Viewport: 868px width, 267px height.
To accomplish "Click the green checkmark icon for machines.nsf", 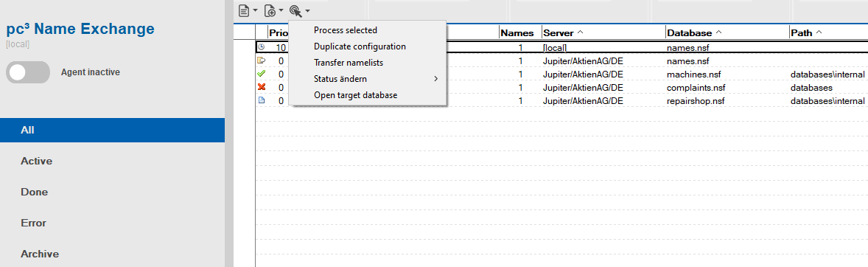I will (262, 74).
